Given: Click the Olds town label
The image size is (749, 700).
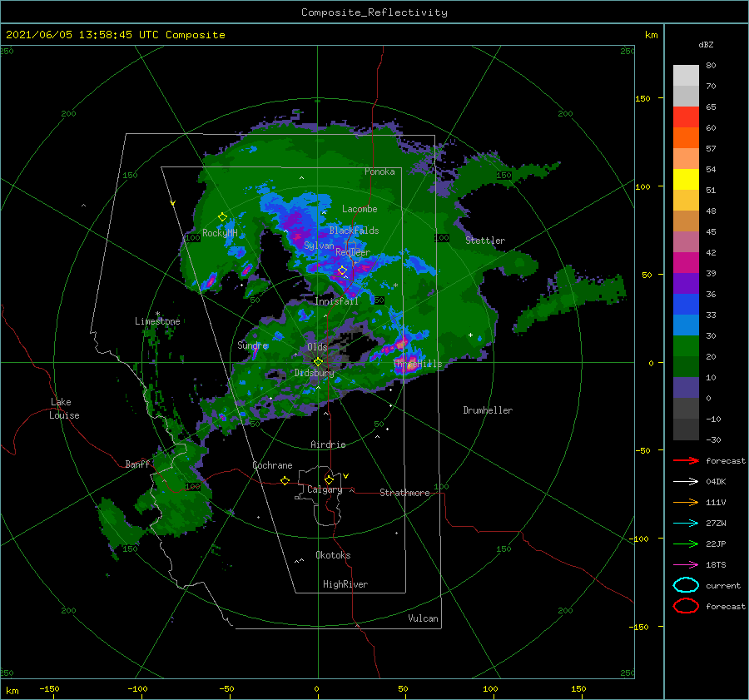Looking at the screenshot, I should [x=317, y=347].
